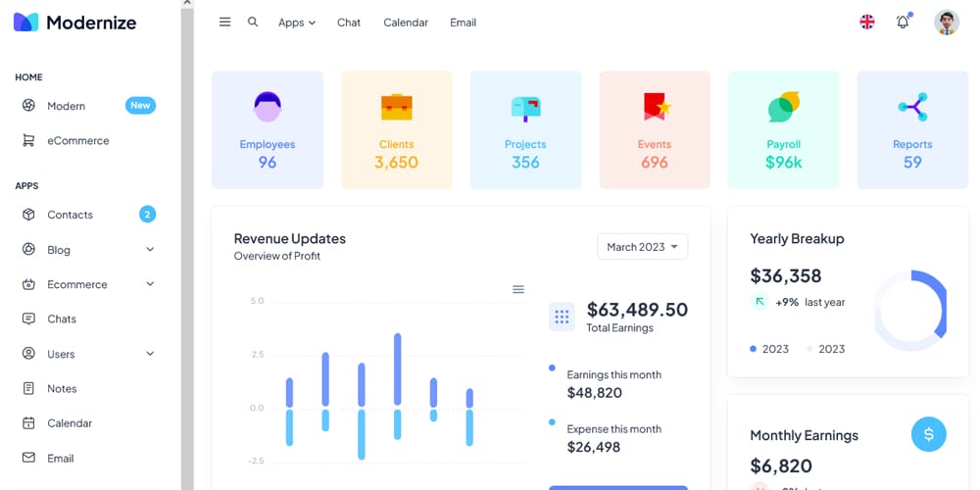Click the Modern dashboard sidebar icon
This screenshot has width=980, height=490.
28,105
